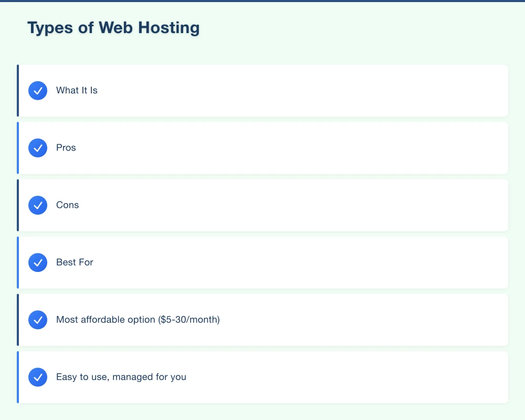Click the checkmark icon for Easy to use
525x420 pixels.
[38, 377]
